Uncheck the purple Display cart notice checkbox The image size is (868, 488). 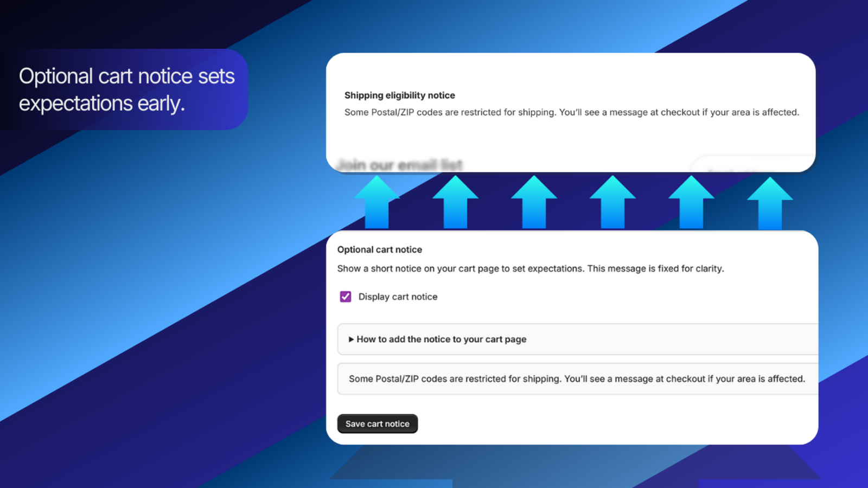coord(346,297)
